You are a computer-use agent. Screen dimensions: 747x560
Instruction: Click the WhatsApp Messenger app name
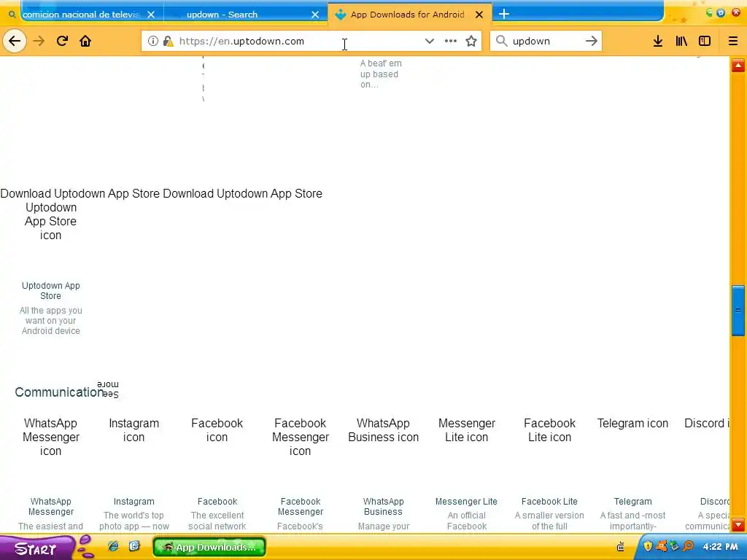coord(50,506)
